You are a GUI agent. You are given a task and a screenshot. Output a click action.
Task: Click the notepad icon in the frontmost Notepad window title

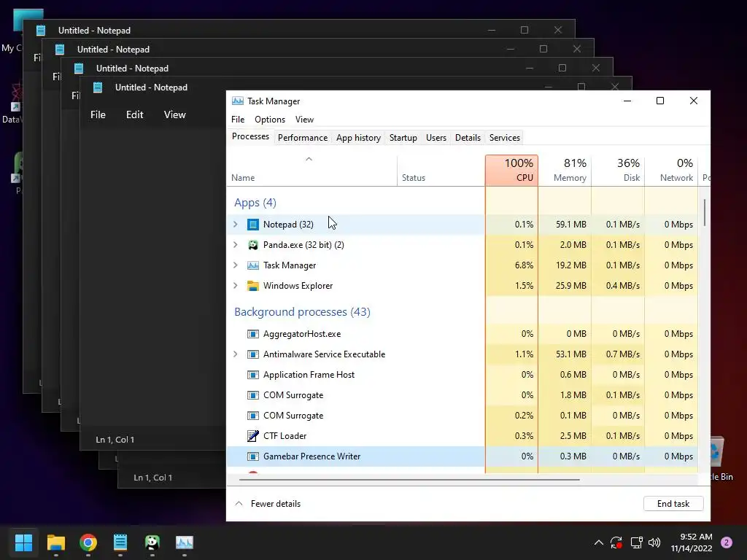point(98,87)
